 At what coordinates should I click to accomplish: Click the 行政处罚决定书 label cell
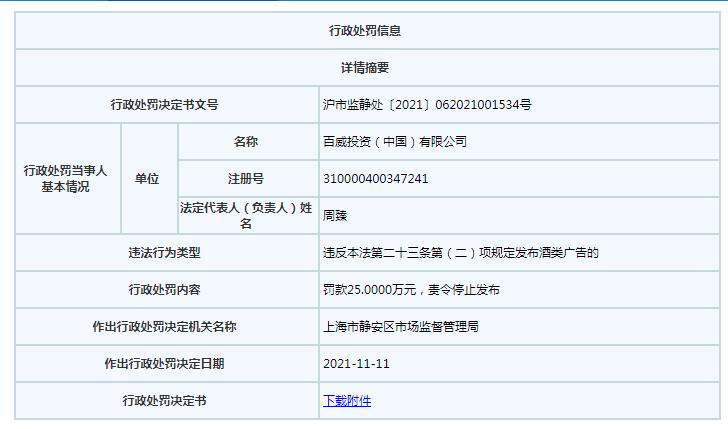167,401
